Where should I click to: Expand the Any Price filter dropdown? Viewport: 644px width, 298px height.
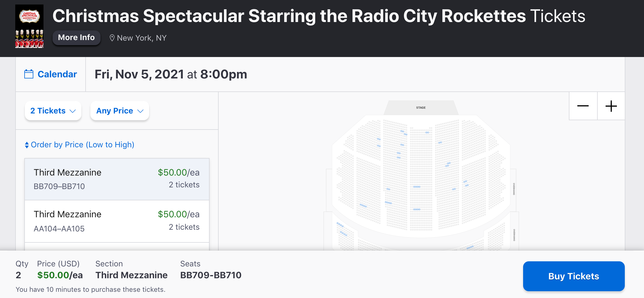tap(120, 111)
